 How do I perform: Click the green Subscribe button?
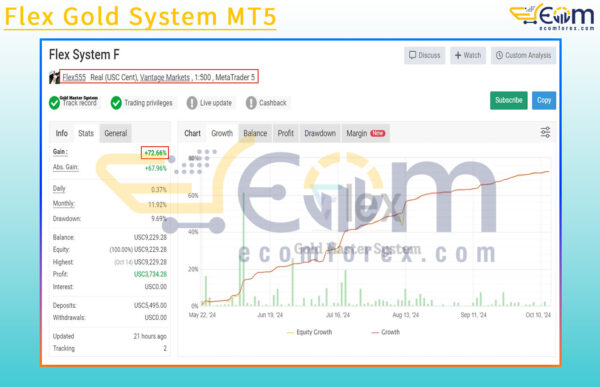(509, 100)
